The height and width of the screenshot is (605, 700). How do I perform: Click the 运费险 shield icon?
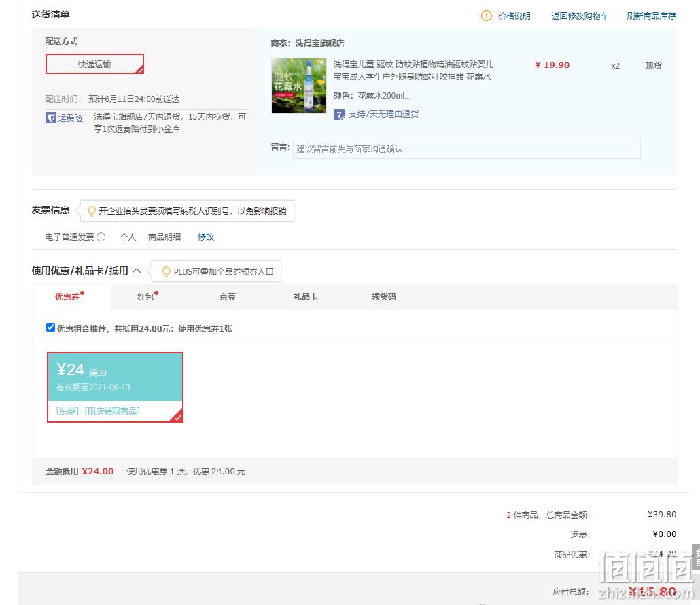pos(51,118)
